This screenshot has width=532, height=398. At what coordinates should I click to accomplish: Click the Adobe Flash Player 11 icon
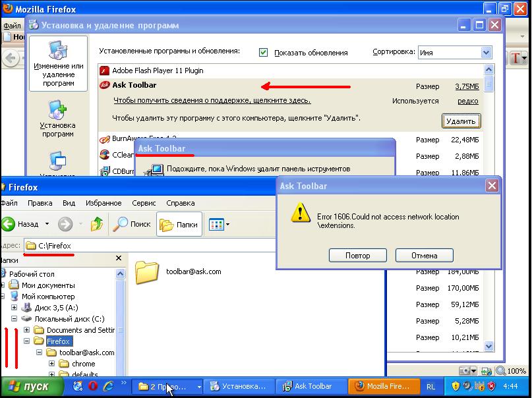tap(105, 71)
